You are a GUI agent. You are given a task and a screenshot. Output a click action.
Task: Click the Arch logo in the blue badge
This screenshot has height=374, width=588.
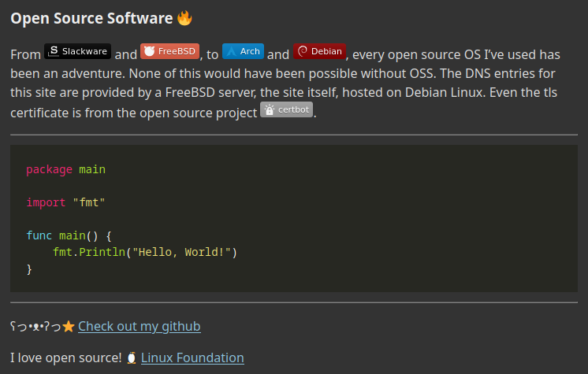[x=231, y=51]
